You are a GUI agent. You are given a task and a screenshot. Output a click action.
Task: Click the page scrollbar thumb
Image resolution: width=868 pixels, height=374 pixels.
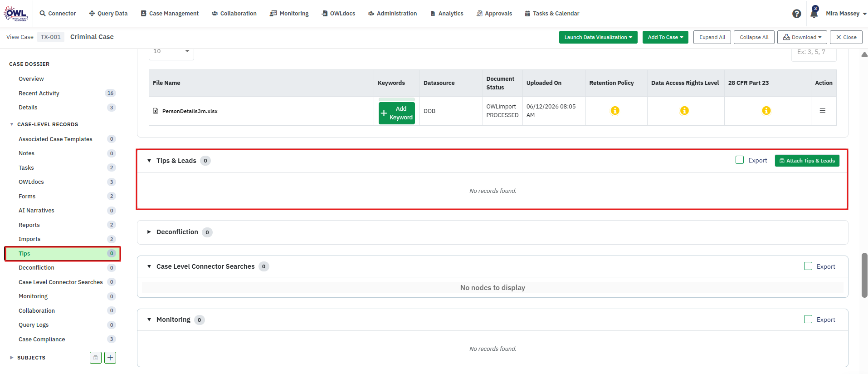click(864, 275)
